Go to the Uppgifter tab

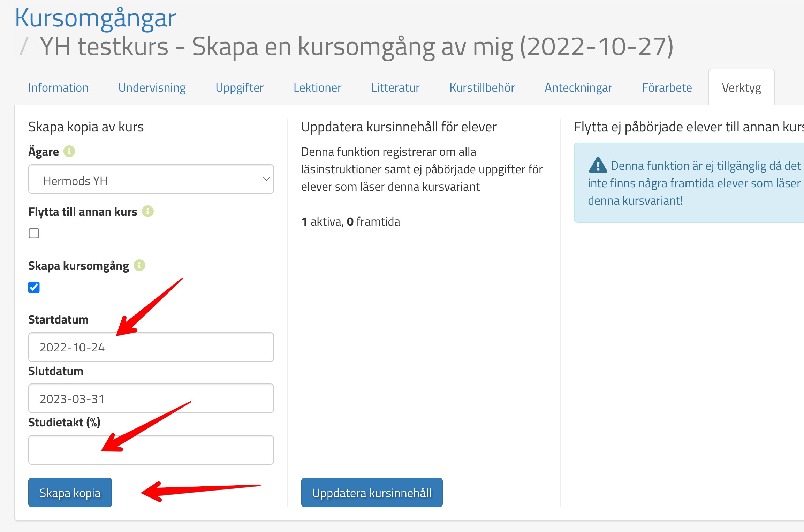[239, 88]
